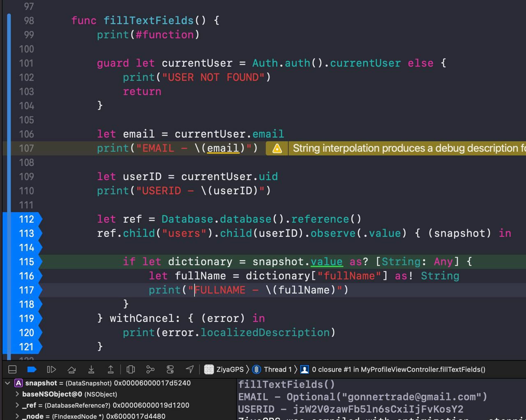
Task: Toggle the breakpoint on line 115
Action: [22, 262]
